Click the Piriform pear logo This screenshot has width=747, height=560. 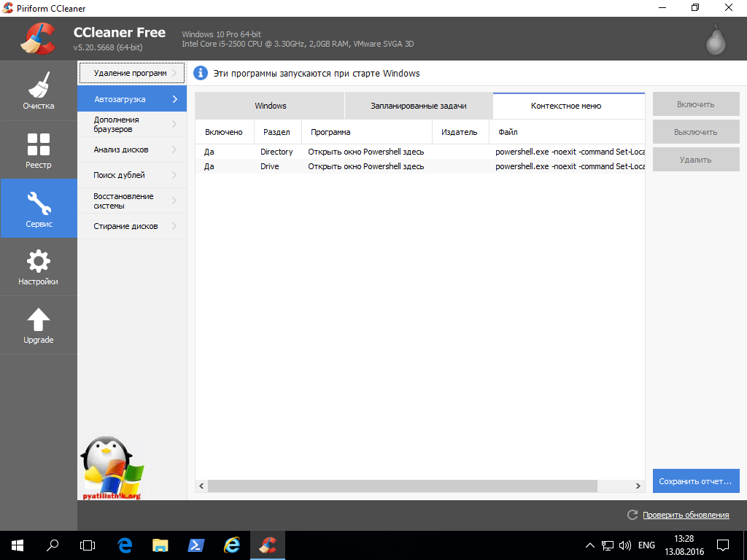pos(716,39)
